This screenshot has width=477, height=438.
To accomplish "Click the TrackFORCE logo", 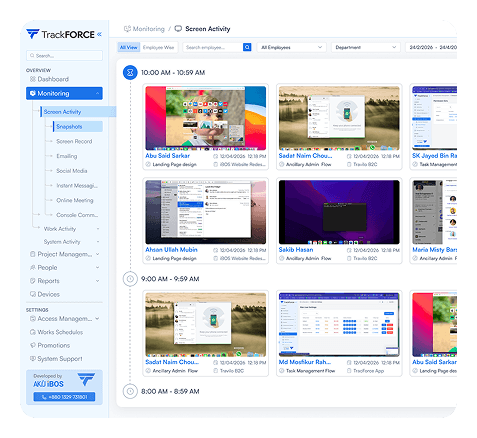I will 60,34.
